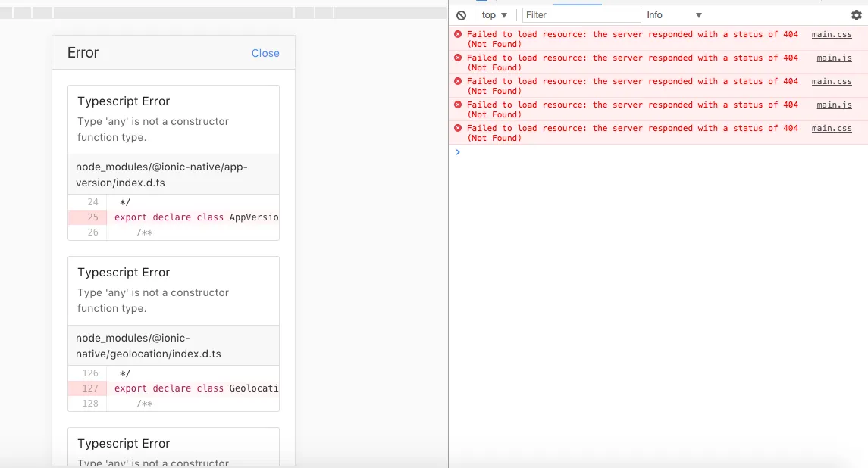This screenshot has height=468, width=868.
Task: Open main.css link in third console error
Action: click(832, 81)
